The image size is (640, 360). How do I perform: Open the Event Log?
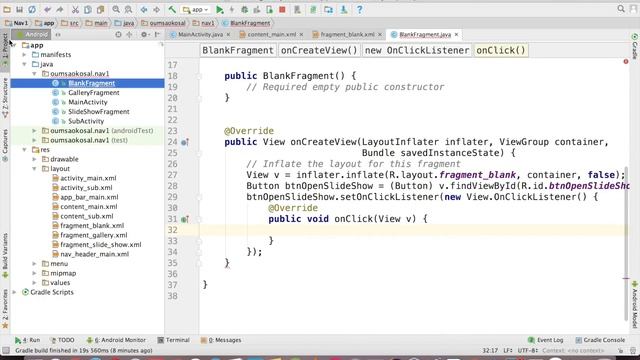(545, 340)
